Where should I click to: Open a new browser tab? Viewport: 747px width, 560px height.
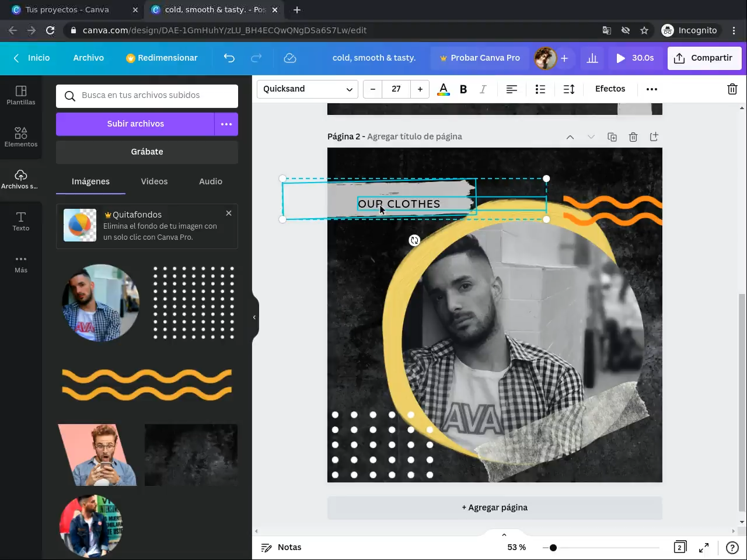(297, 10)
